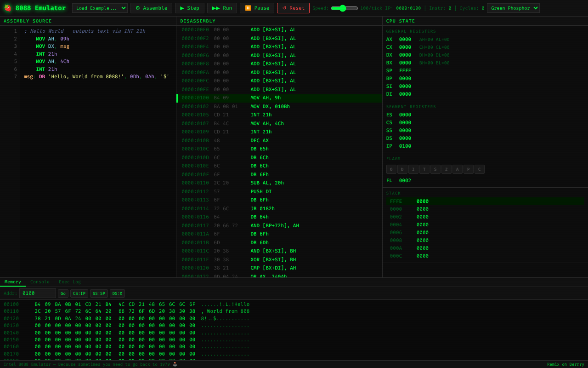Toggle the T trap flag
The image size is (588, 368).
pyautogui.click(x=424, y=169)
